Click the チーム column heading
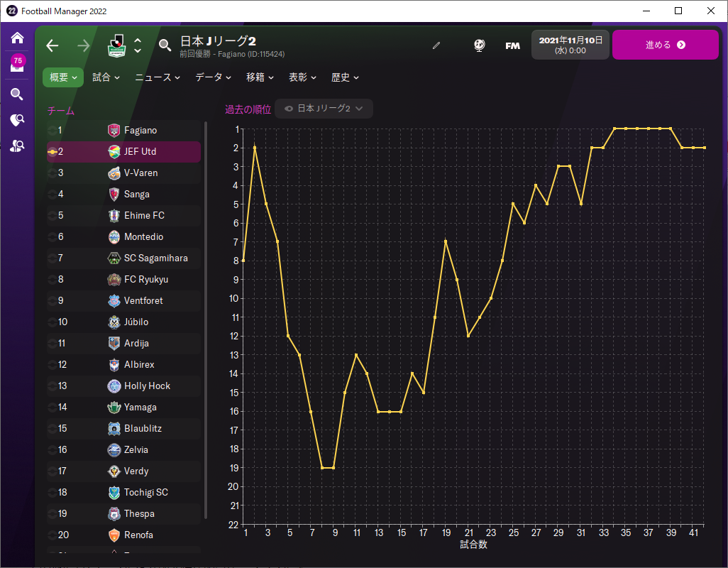The width and height of the screenshot is (728, 568). [x=61, y=111]
